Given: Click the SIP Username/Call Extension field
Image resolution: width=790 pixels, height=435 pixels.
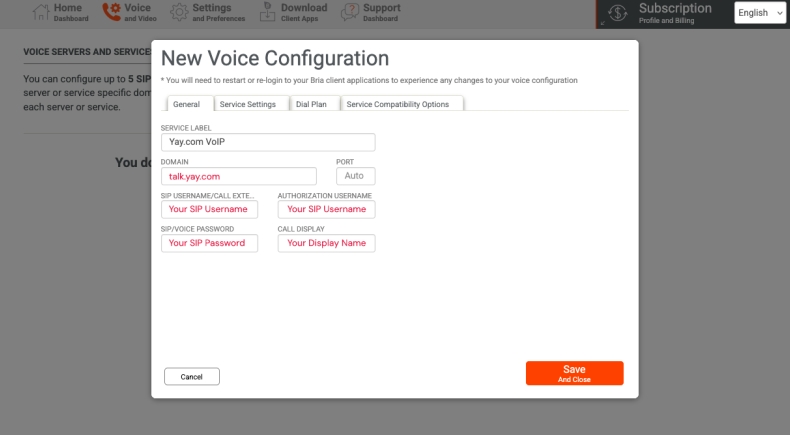Looking at the screenshot, I should [x=209, y=209].
